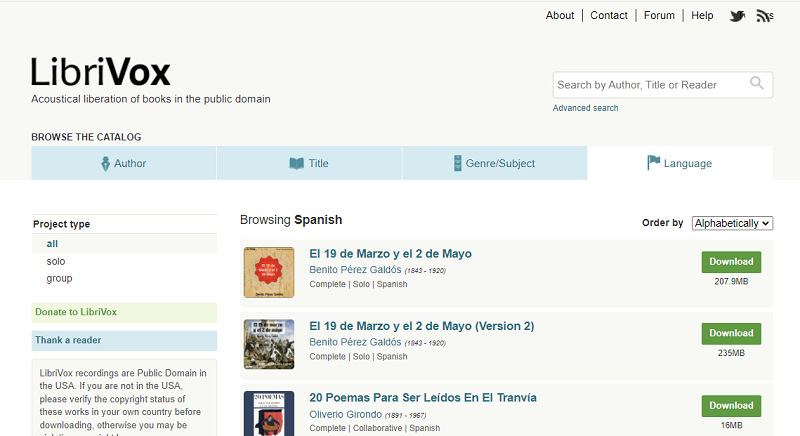Filter project type to group
The width and height of the screenshot is (800, 436).
tap(59, 278)
